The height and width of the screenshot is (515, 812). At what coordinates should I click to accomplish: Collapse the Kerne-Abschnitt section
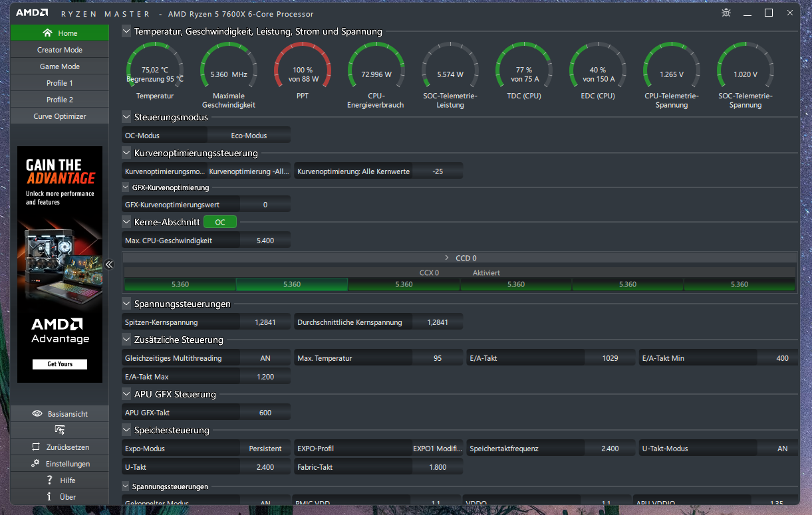click(x=127, y=222)
